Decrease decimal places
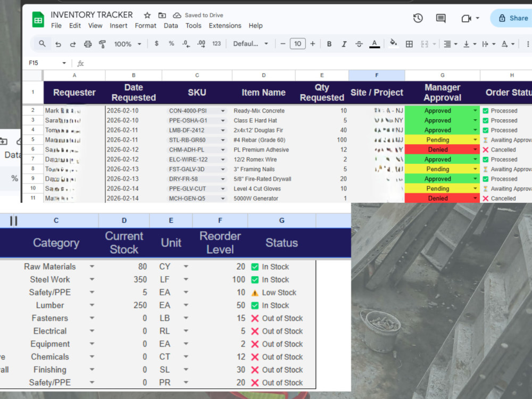The width and height of the screenshot is (532, 399). coord(186,44)
